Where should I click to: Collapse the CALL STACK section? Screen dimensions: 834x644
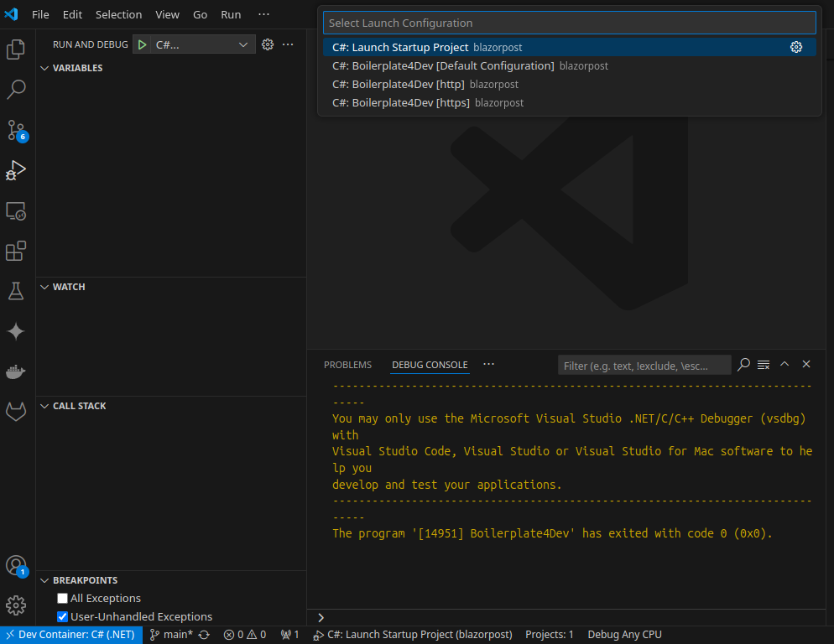(44, 407)
